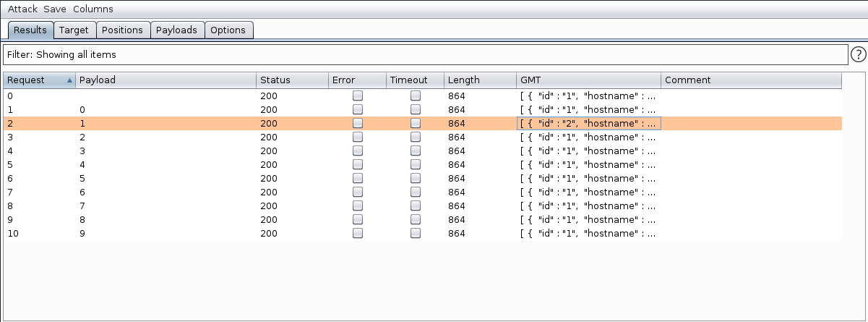Toggle Timeout checkbox for request 5
This screenshot has height=322, width=868.
coord(416,164)
